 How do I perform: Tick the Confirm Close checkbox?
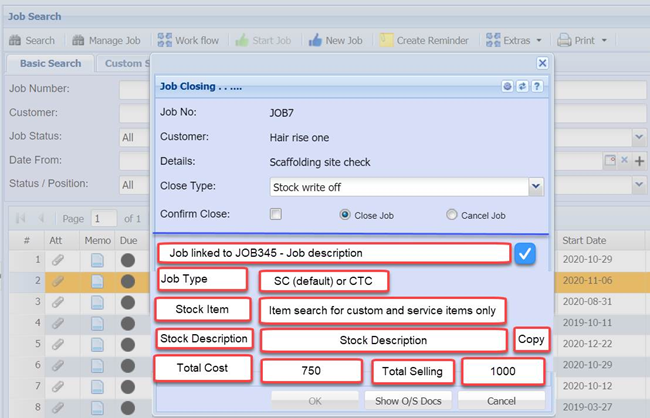tap(276, 213)
